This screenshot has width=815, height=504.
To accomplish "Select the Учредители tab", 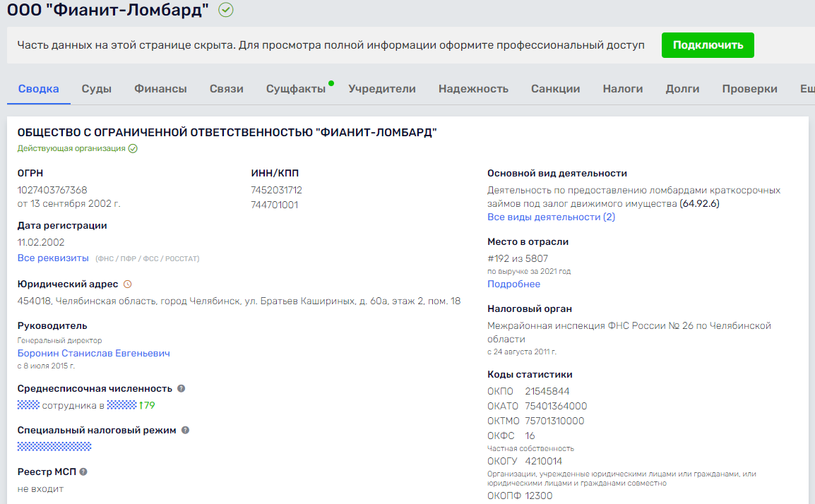I will (x=382, y=89).
